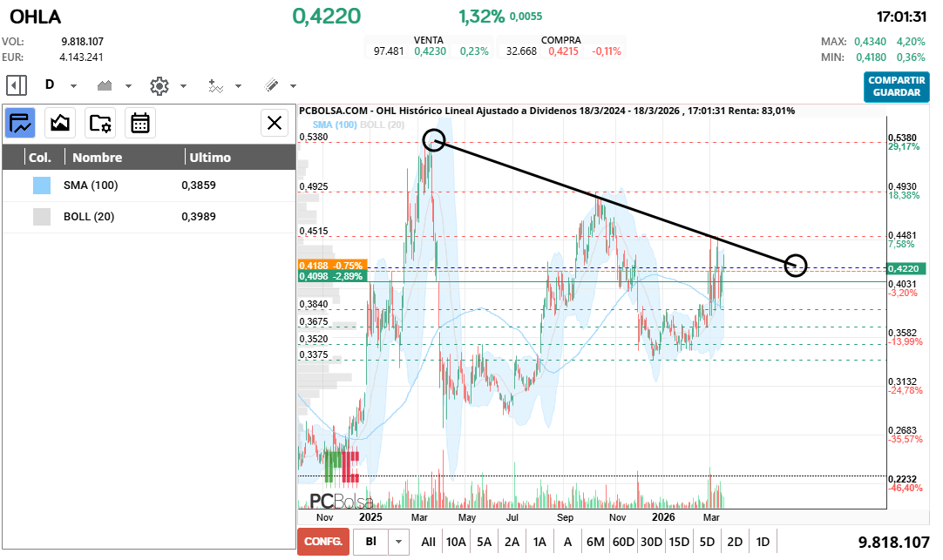Collapse the left side panel toggle icon
Viewport: 943px width, 560px height.
click(x=16, y=85)
